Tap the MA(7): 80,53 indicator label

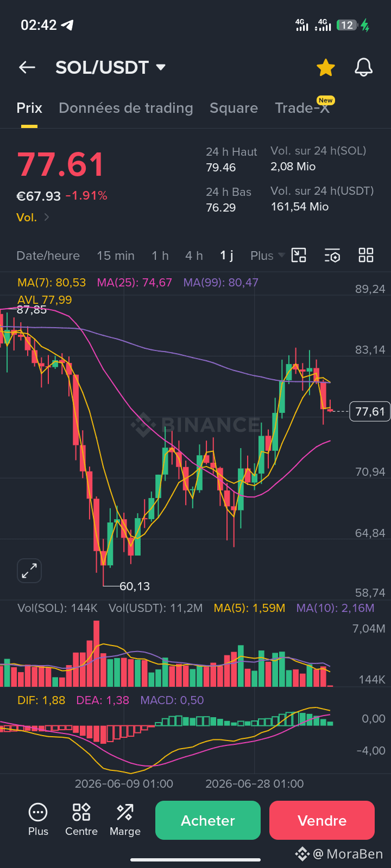[52, 282]
